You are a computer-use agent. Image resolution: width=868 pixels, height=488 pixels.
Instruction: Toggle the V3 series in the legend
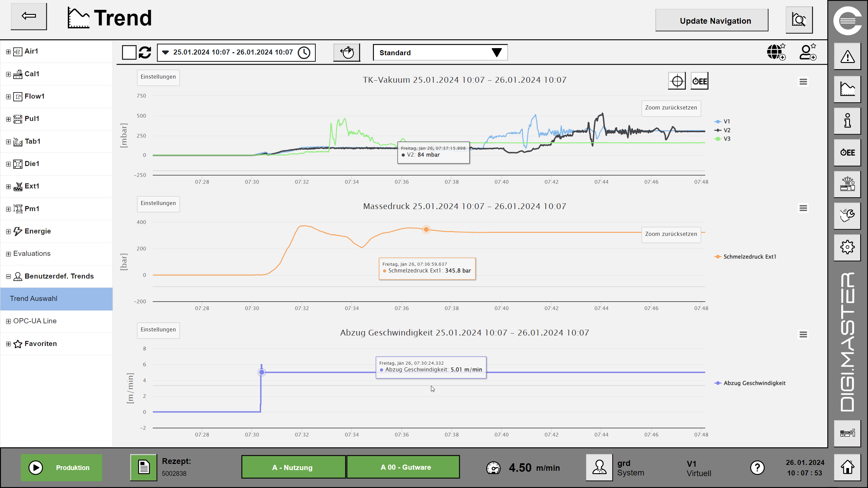pyautogui.click(x=726, y=139)
